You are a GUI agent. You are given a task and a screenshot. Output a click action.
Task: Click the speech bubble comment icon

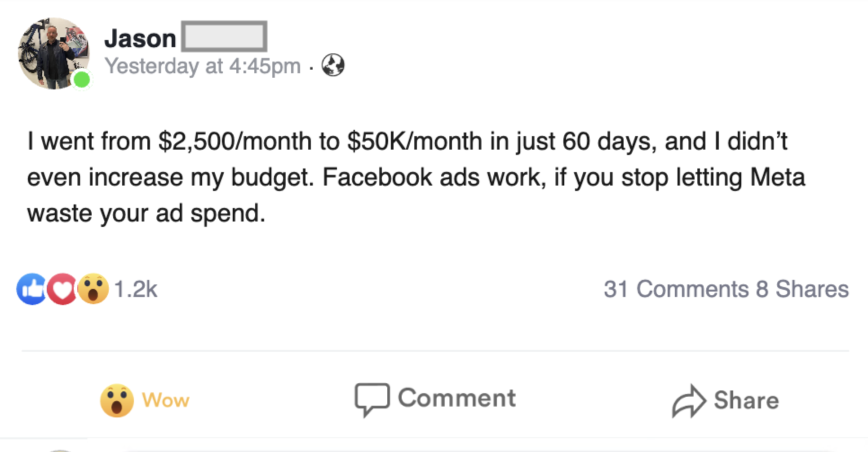point(372,399)
